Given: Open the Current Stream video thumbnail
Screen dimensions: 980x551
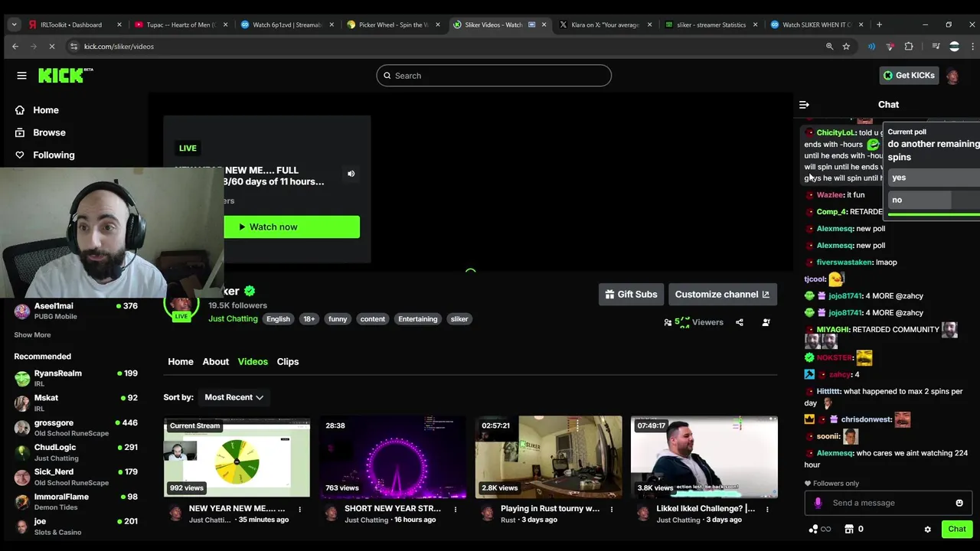Looking at the screenshot, I should click(237, 457).
